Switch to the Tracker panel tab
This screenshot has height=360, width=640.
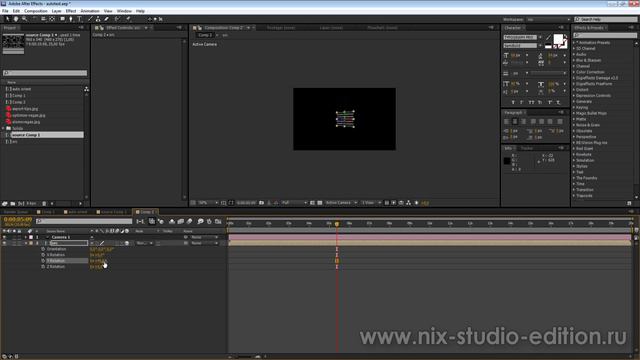[x=527, y=148]
